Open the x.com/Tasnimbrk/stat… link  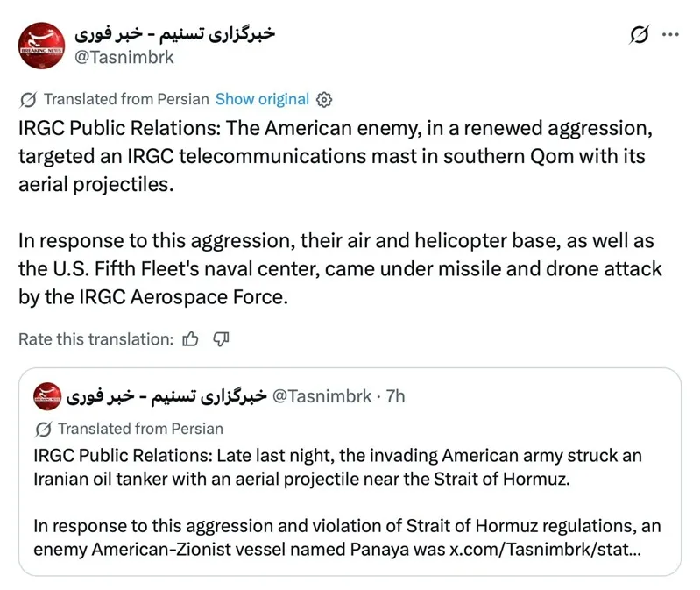pos(545,549)
